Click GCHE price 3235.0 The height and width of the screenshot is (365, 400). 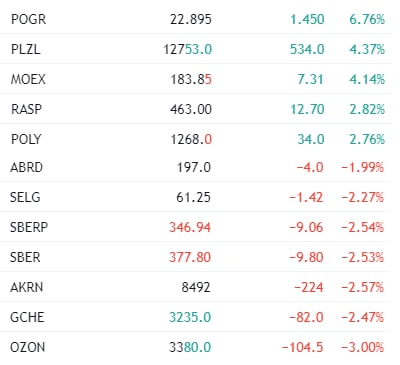click(x=190, y=317)
